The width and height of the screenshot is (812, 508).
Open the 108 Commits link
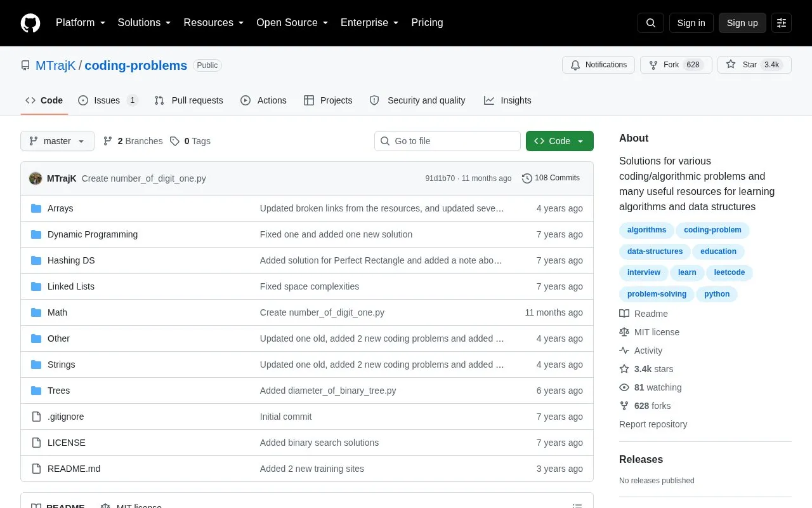click(551, 178)
